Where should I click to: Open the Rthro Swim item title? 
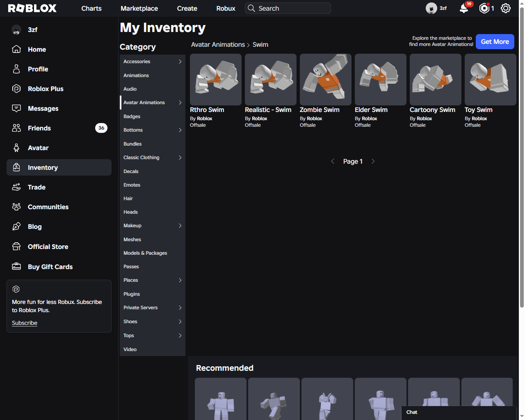tap(207, 110)
